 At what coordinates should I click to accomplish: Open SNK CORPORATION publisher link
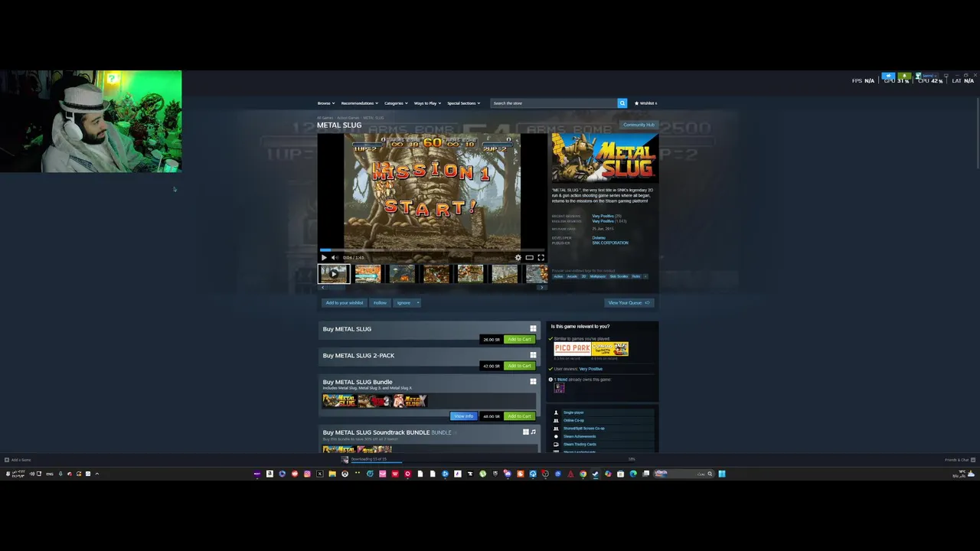(x=610, y=243)
